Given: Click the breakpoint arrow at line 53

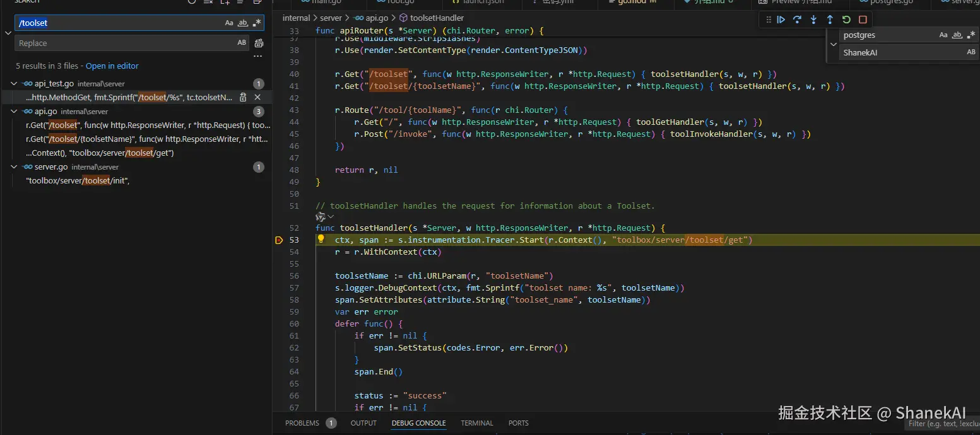Looking at the screenshot, I should [x=280, y=240].
